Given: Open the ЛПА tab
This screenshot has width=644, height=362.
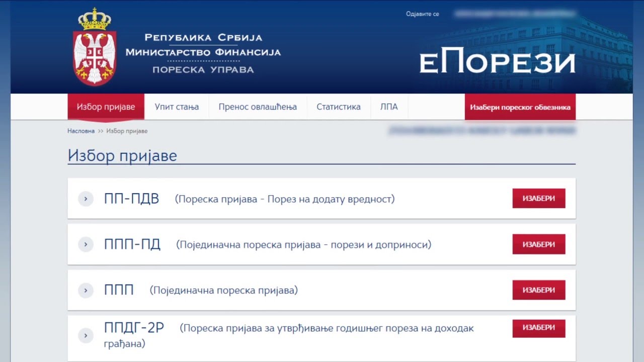Looking at the screenshot, I should pos(389,107).
